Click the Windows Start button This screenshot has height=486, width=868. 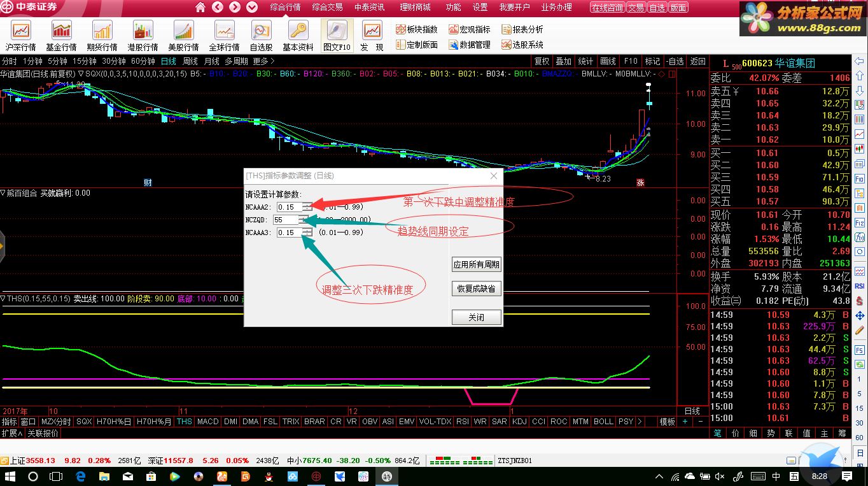pos(11,476)
